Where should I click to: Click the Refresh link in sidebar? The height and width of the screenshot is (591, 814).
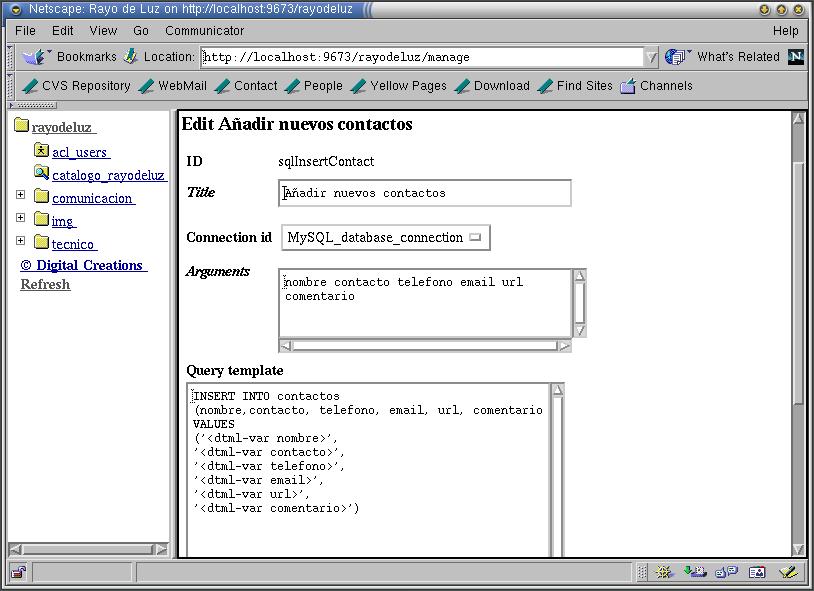coord(45,285)
